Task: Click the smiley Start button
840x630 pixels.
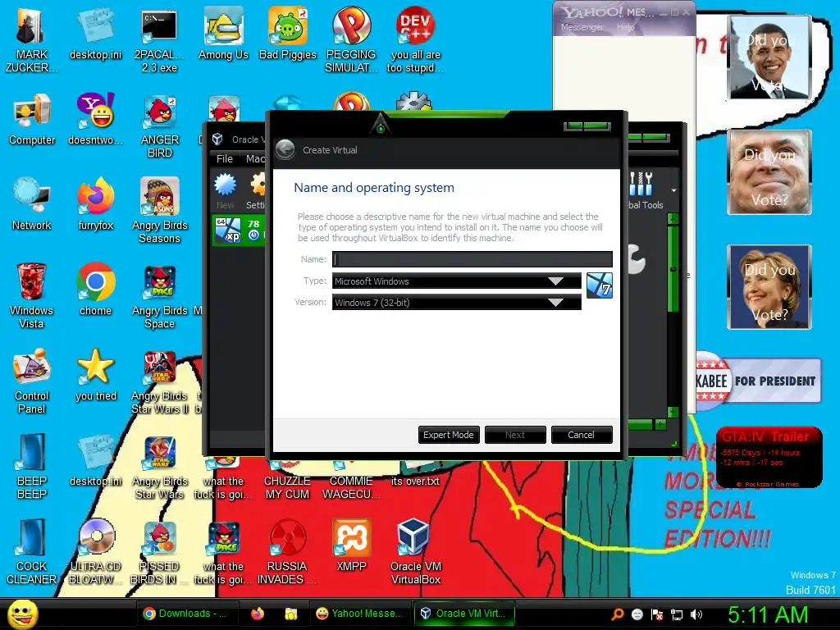Action: [x=22, y=614]
